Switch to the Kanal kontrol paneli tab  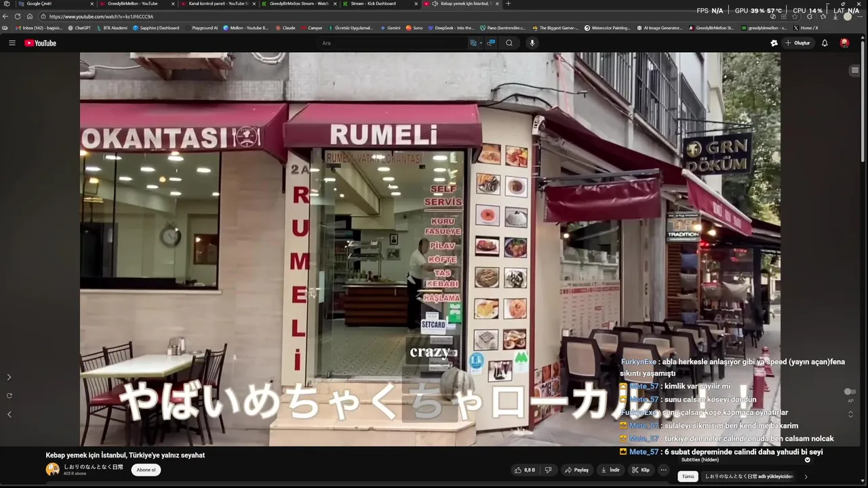point(217,3)
